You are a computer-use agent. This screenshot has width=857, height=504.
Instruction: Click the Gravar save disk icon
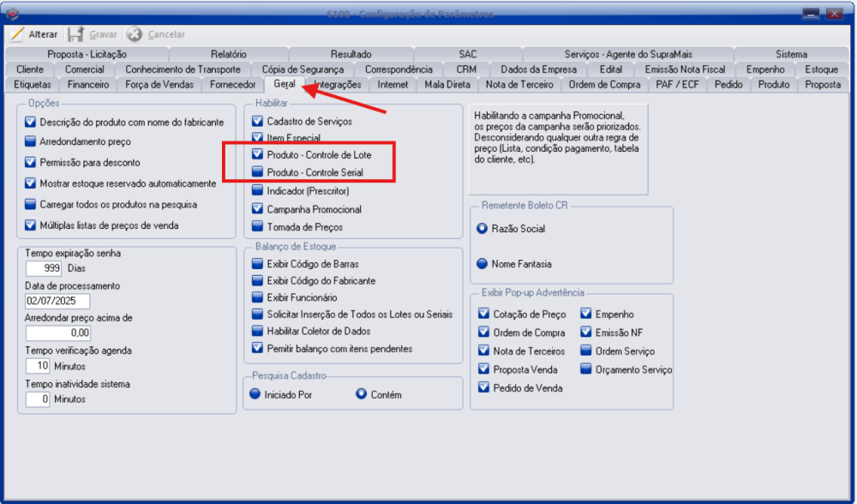(x=76, y=34)
